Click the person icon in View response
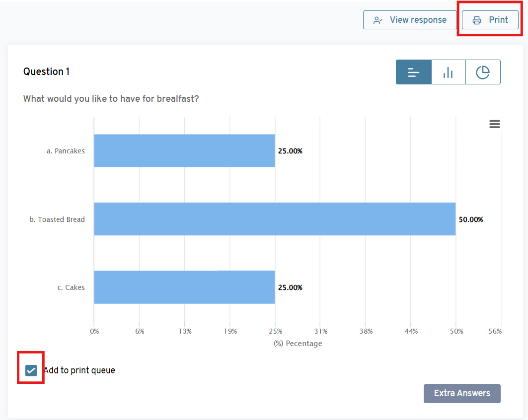Viewport: 528px width, 420px height. (378, 20)
